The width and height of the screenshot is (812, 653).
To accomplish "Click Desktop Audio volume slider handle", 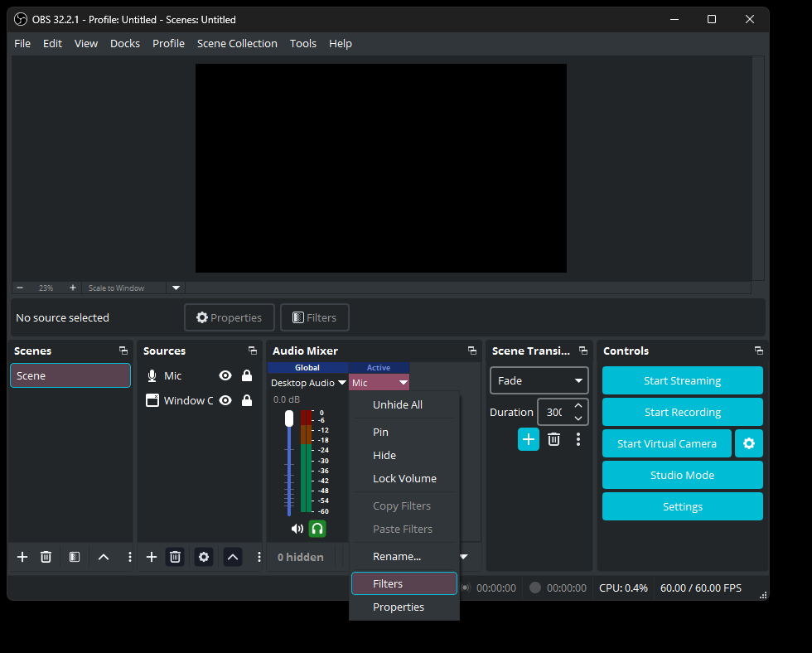I will point(289,418).
